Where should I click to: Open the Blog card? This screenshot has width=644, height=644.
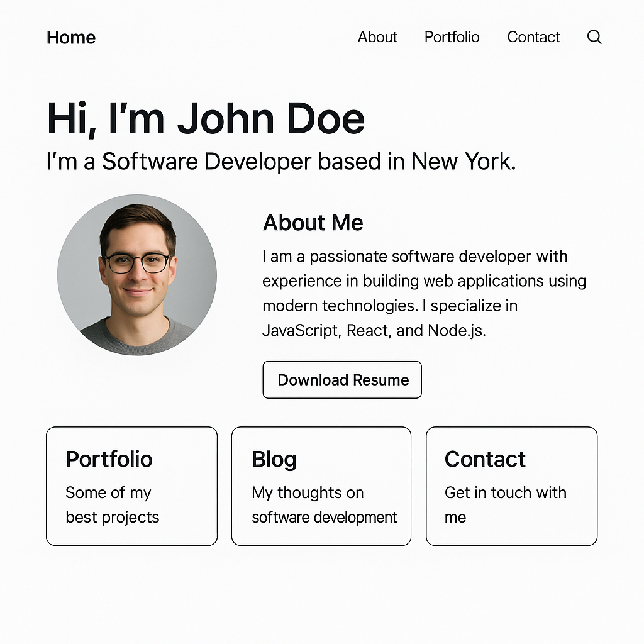(321, 486)
